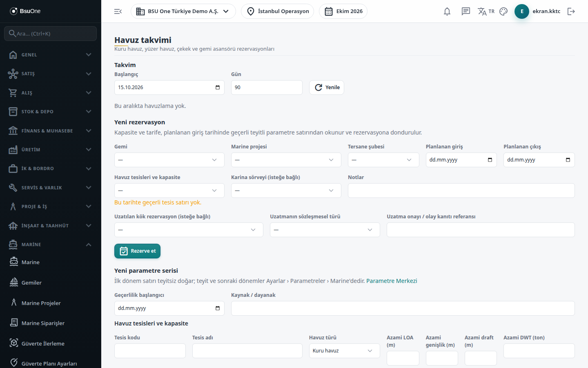Image resolution: width=588 pixels, height=368 pixels.
Task: Click the Gün number field
Action: pos(267,88)
